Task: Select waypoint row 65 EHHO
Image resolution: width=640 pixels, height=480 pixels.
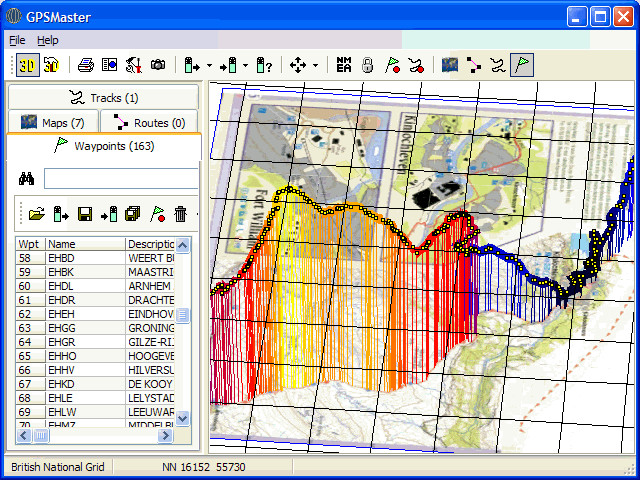Action: click(96, 356)
